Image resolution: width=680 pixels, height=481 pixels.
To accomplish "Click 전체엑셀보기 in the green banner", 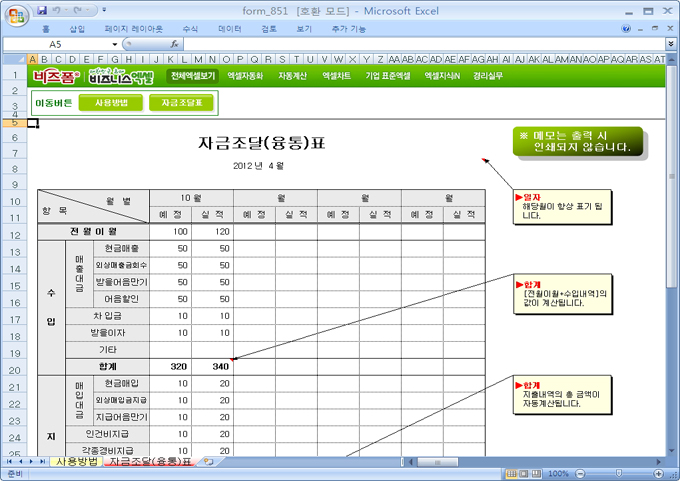I will [193, 76].
